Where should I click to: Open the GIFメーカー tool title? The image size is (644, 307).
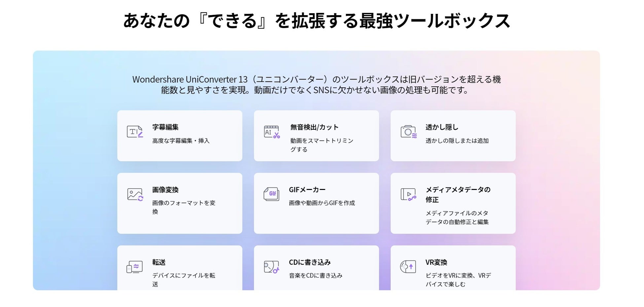click(x=307, y=190)
